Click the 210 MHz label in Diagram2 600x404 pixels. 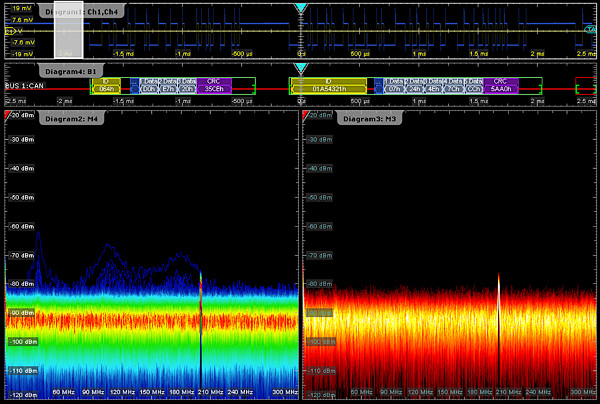pyautogui.click(x=211, y=392)
